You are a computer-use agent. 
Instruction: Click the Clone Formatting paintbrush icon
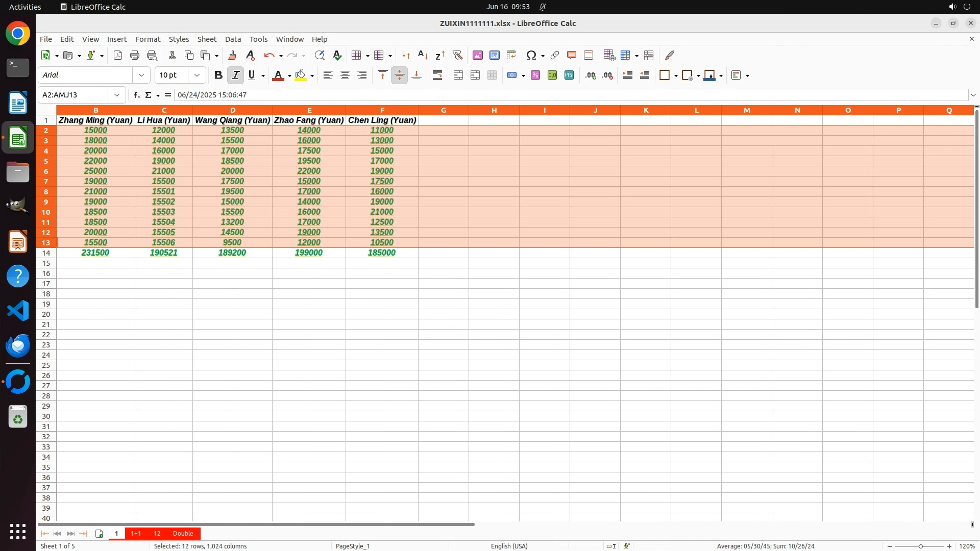point(232,55)
